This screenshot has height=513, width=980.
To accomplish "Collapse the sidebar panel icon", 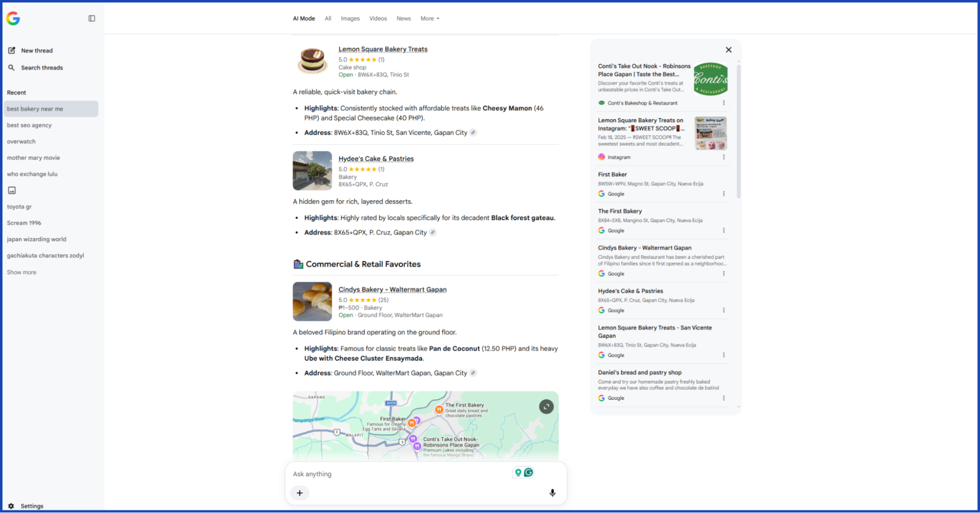I will 92,18.
